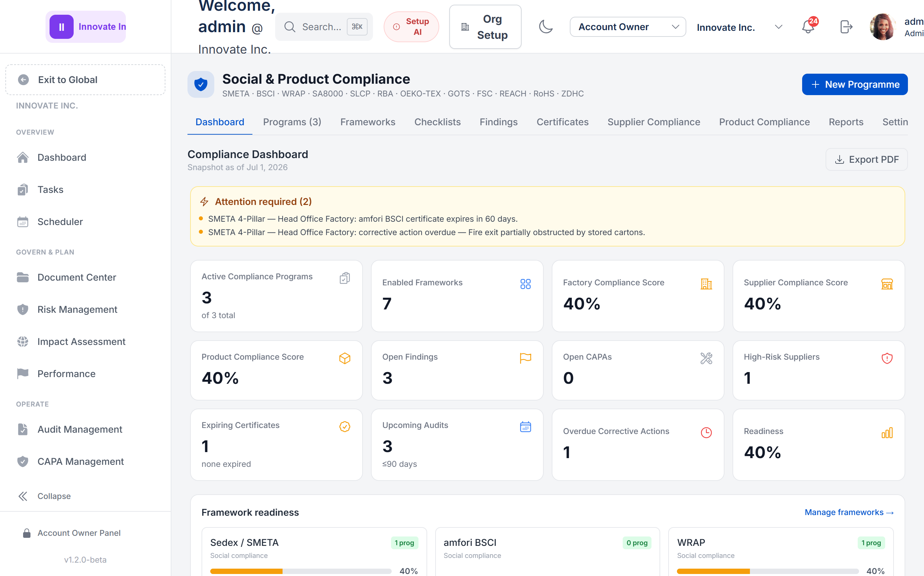Click the High-Risk Suppliers alert shield icon
This screenshot has width=924, height=576.
tap(887, 358)
